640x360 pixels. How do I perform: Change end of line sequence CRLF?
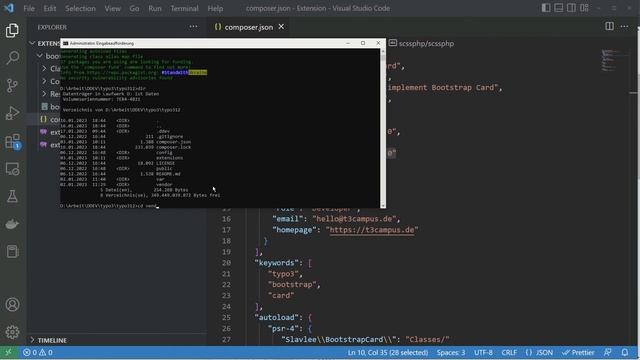click(x=509, y=352)
